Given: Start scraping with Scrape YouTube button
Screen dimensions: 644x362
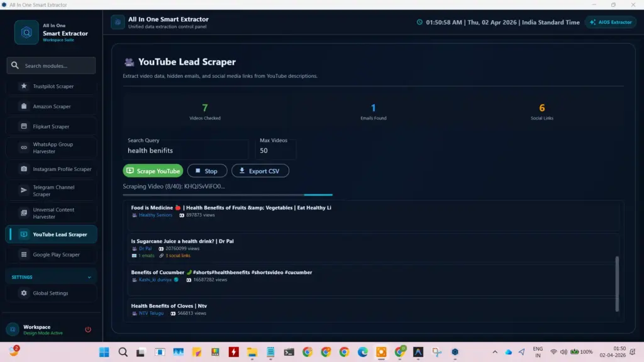Looking at the screenshot, I should pyautogui.click(x=153, y=171).
